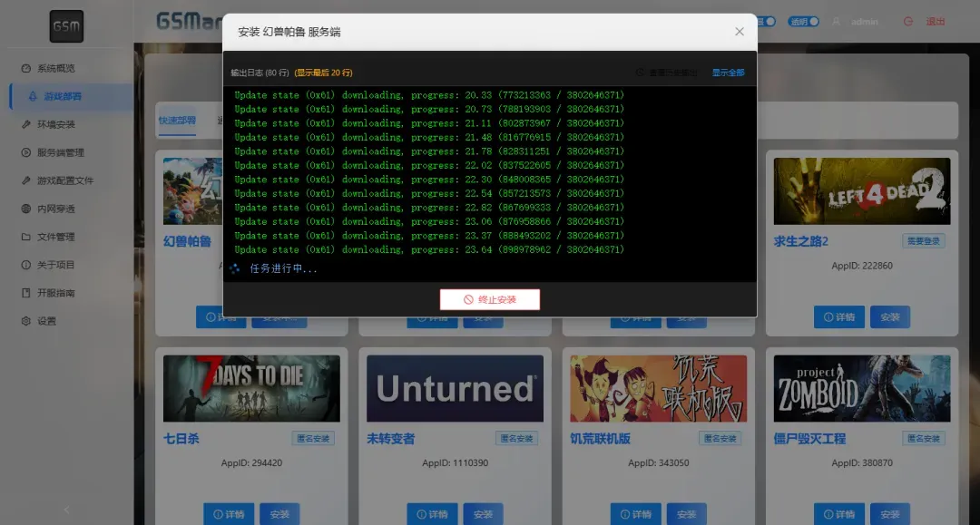
Task: Click the admin username text
Action: (x=865, y=21)
